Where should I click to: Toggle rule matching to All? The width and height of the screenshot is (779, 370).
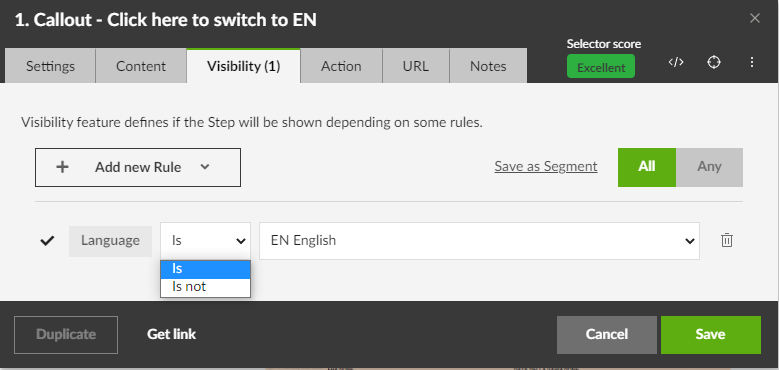(647, 167)
